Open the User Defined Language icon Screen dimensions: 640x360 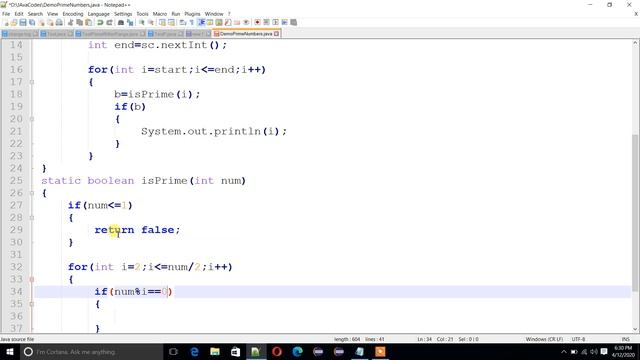[x=210, y=22]
